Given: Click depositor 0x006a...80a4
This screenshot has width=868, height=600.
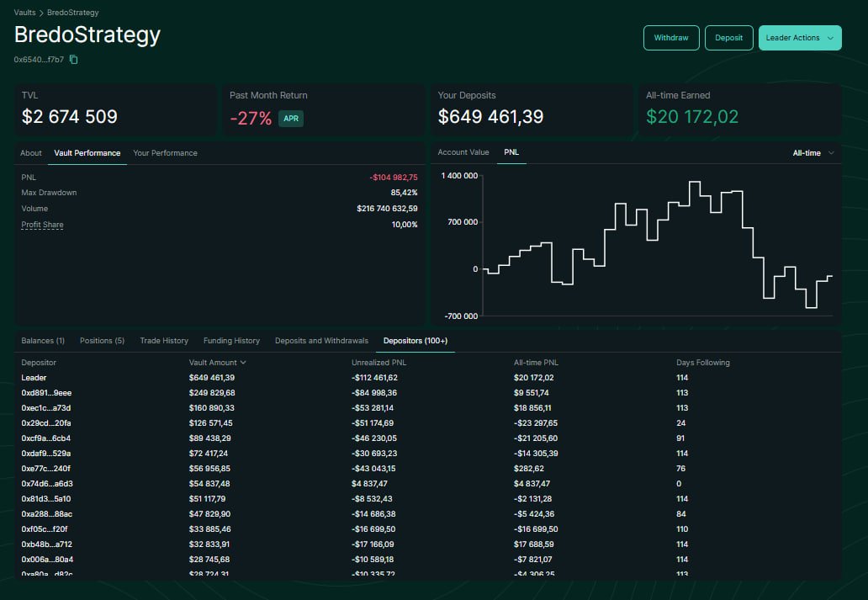Looking at the screenshot, I should 47,559.
